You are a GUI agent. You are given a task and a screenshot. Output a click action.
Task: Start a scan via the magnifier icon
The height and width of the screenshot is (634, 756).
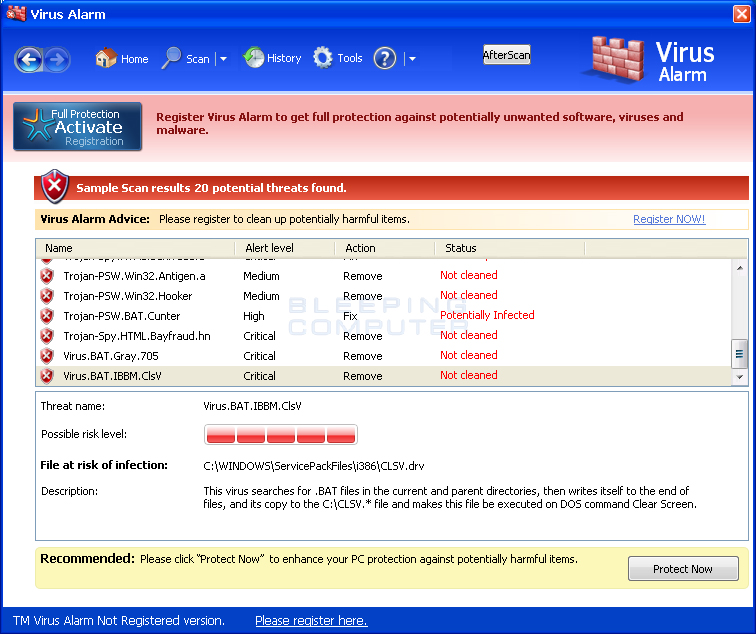pos(171,58)
